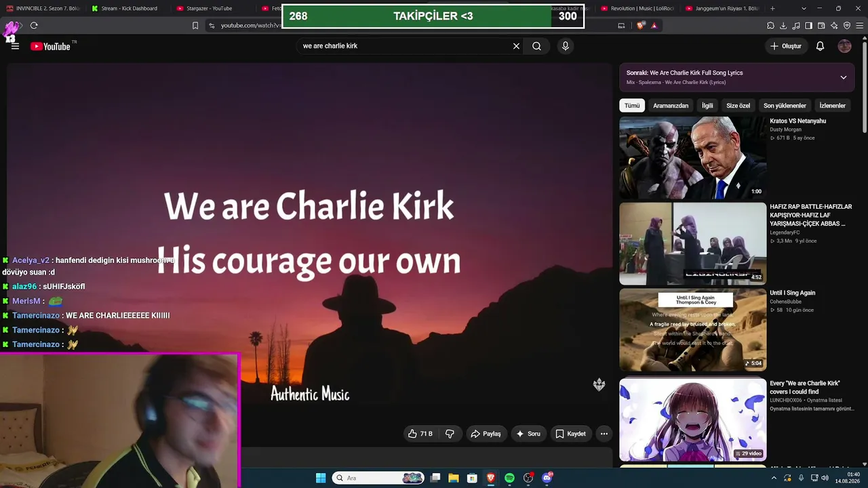Open Leo AI sparkle icon

click(834, 26)
